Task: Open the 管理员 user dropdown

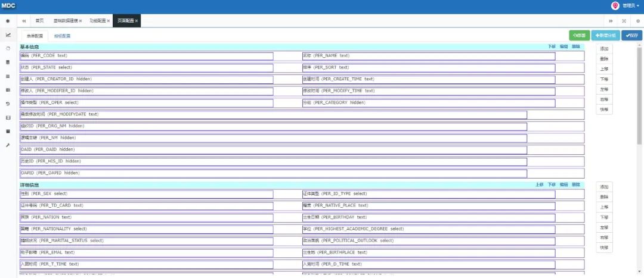Action: tap(631, 6)
